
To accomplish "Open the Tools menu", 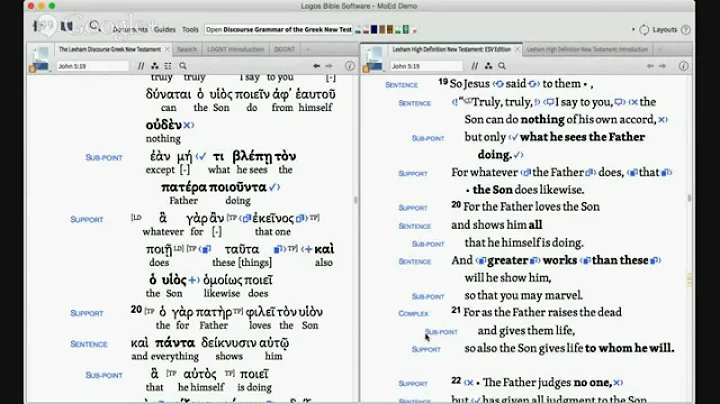I will [x=190, y=29].
